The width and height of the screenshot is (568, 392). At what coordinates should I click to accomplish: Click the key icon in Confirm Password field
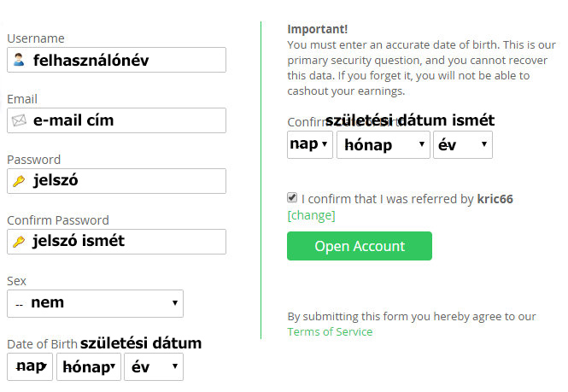click(x=19, y=242)
